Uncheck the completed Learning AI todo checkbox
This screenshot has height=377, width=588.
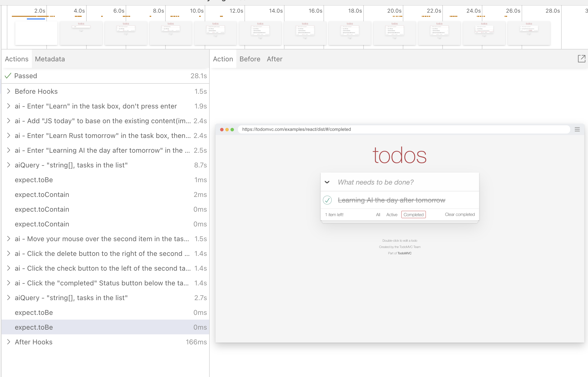[327, 200]
